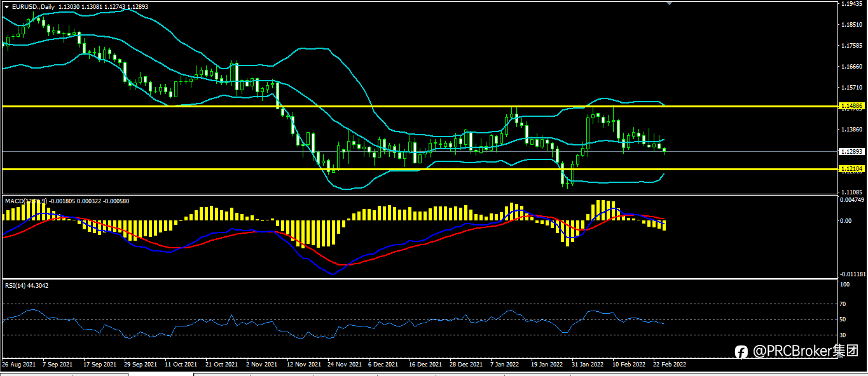Select the upper yellow line at 1.14886

(x=420, y=106)
